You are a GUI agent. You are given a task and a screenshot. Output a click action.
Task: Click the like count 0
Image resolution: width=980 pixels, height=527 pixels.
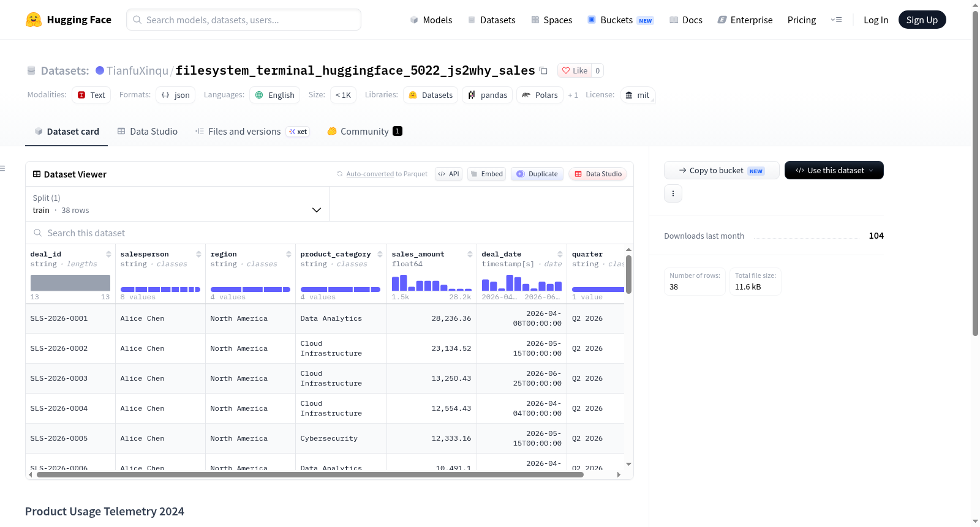pos(598,70)
